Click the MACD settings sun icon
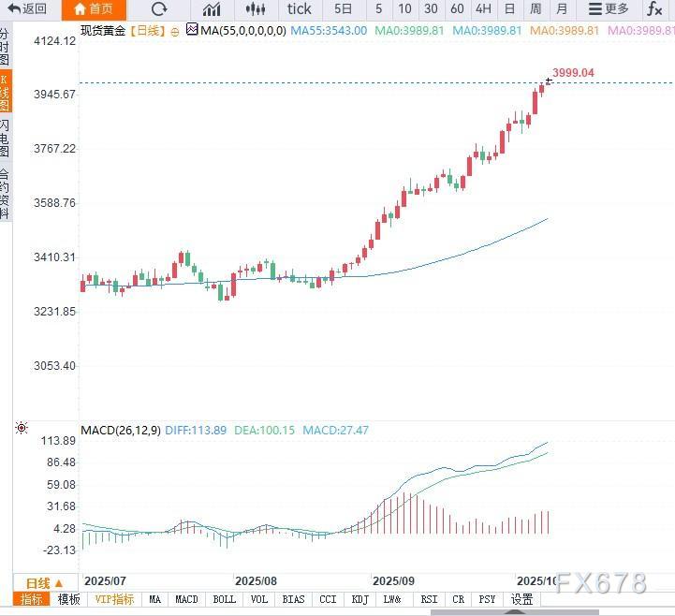This screenshot has height=616, width=675. 22,429
